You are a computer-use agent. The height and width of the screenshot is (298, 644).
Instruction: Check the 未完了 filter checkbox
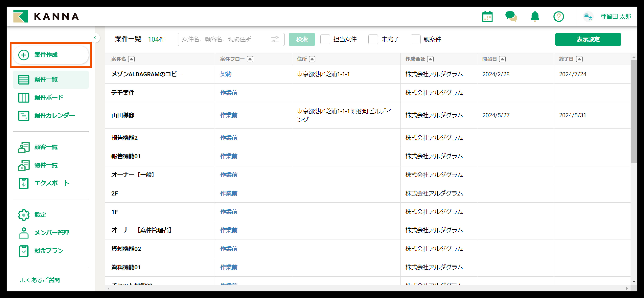coord(373,39)
